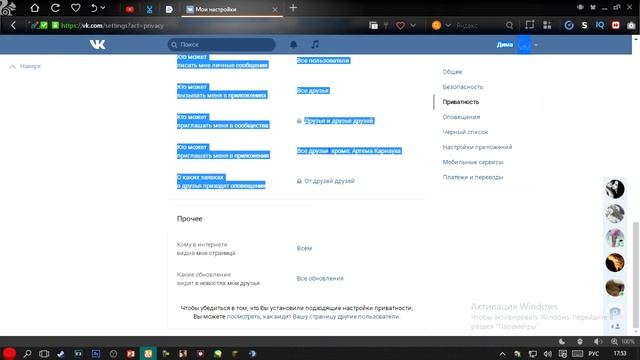Go back with browser back arrow

(x=13, y=25)
